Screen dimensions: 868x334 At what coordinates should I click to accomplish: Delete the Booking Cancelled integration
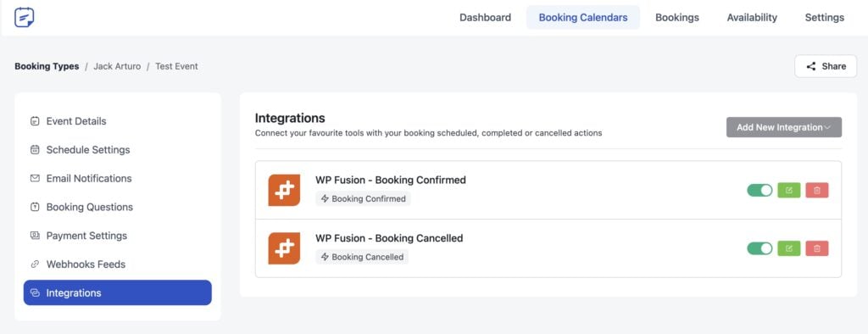817,248
